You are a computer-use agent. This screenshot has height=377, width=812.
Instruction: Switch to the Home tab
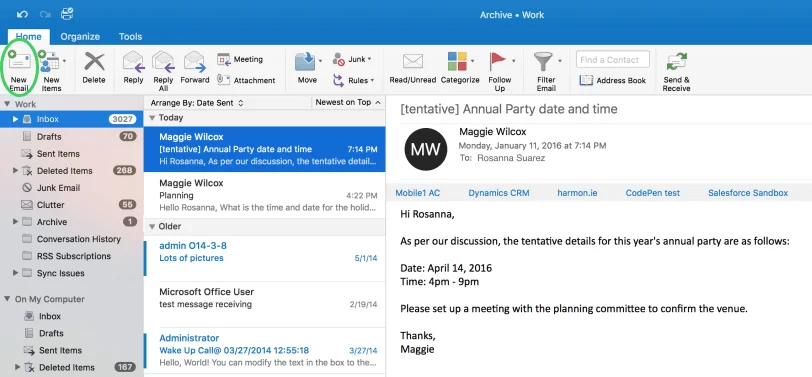[28, 37]
